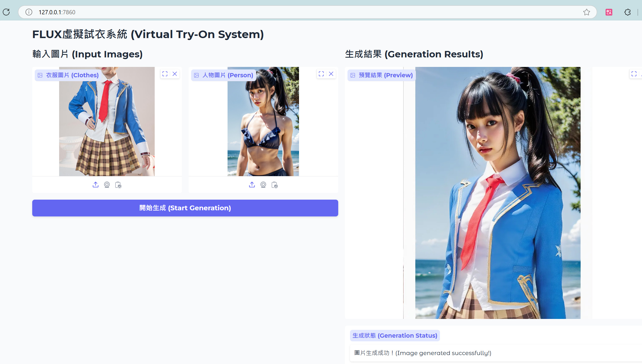Viewport: 642px width, 364px height.
Task: Click the Generation Status label
Action: (x=395, y=336)
